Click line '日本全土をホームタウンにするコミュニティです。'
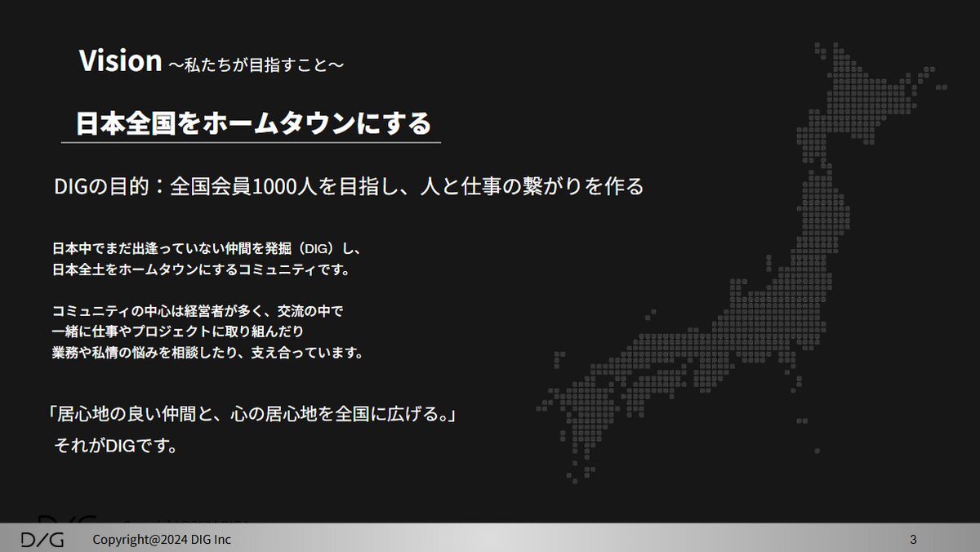Viewport: 980px width, 552px height. [201, 269]
